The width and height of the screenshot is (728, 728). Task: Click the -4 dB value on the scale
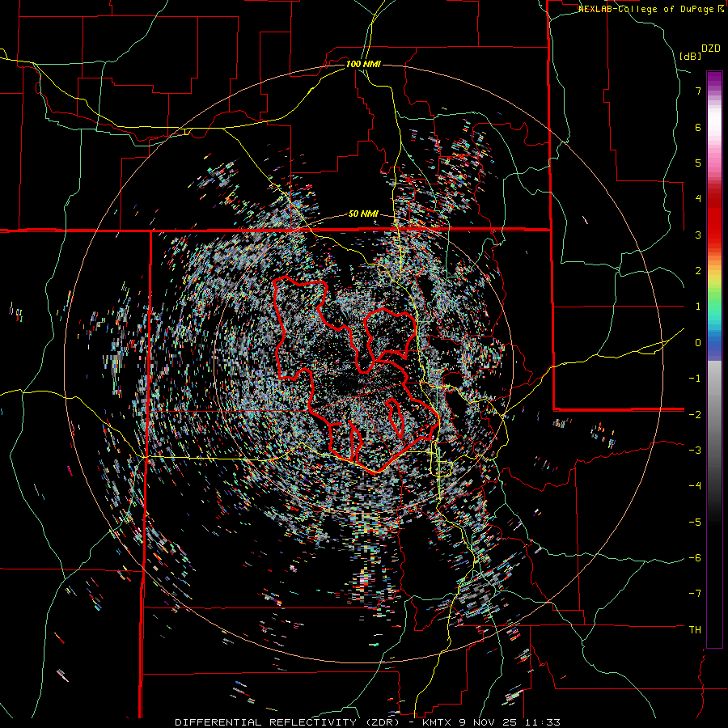(x=695, y=486)
